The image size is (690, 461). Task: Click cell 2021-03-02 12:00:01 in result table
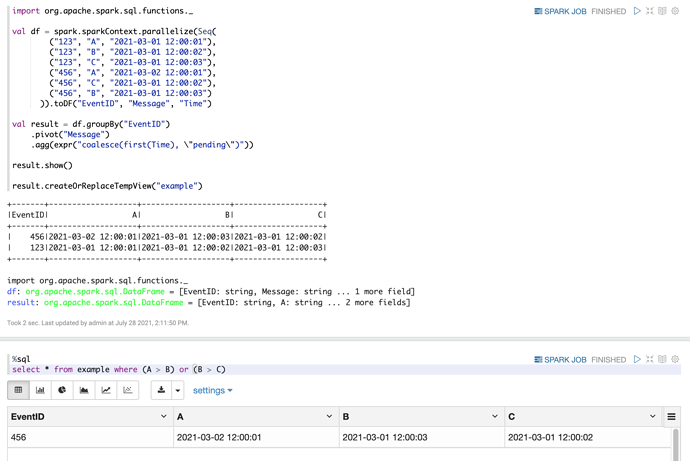256,437
